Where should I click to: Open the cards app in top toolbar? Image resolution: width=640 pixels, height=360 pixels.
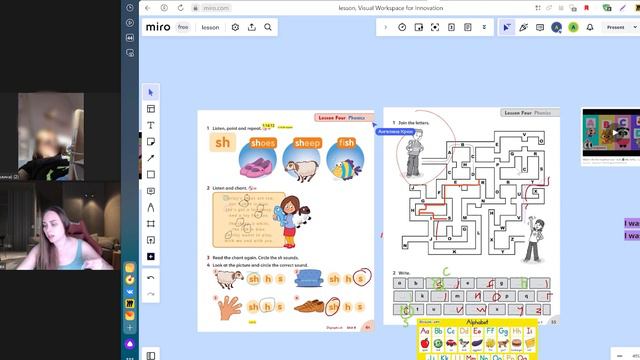[x=451, y=27]
